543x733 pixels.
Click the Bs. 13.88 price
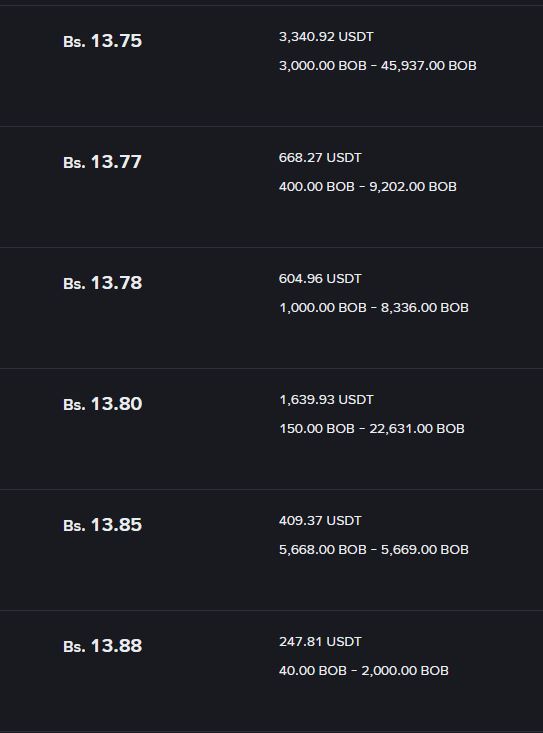pyautogui.click(x=102, y=647)
